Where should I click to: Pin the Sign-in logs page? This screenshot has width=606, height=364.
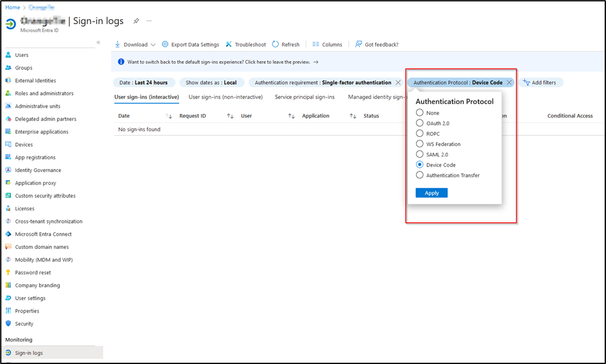click(x=136, y=20)
